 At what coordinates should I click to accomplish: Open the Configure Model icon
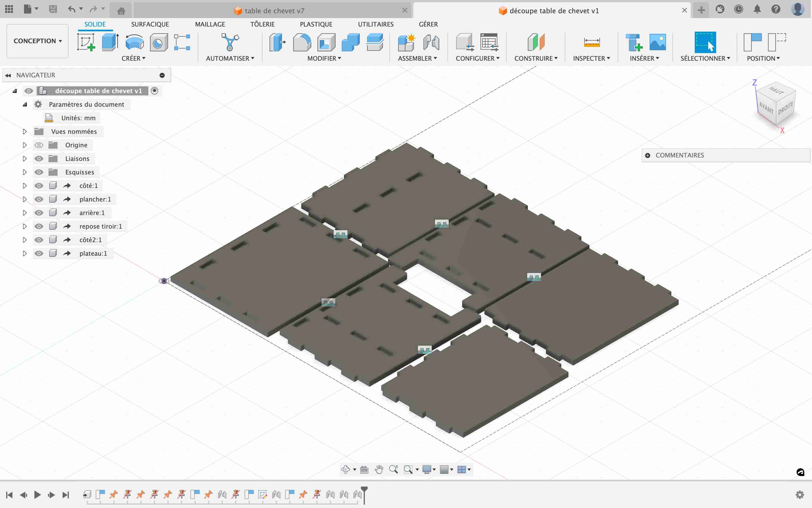[465, 42]
